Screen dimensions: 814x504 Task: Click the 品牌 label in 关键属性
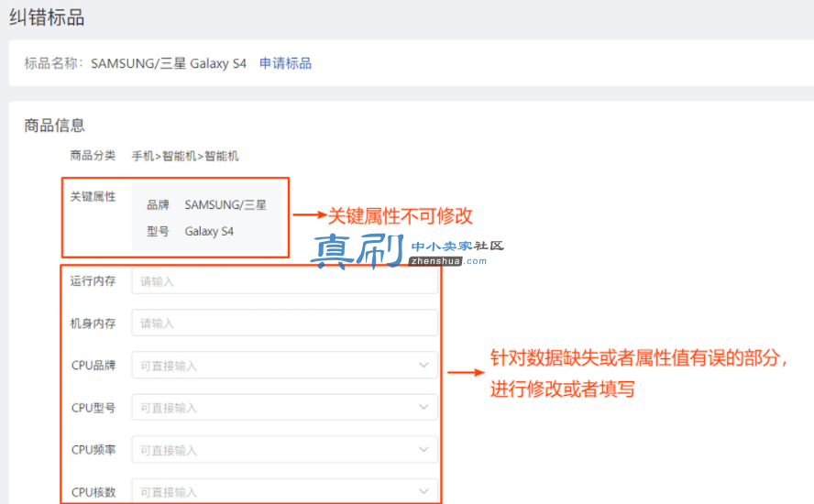158,205
